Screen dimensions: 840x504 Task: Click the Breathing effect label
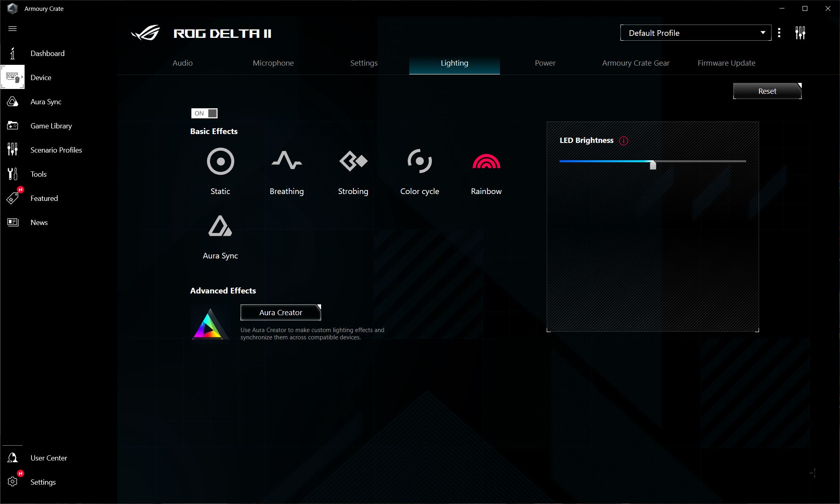(x=287, y=192)
